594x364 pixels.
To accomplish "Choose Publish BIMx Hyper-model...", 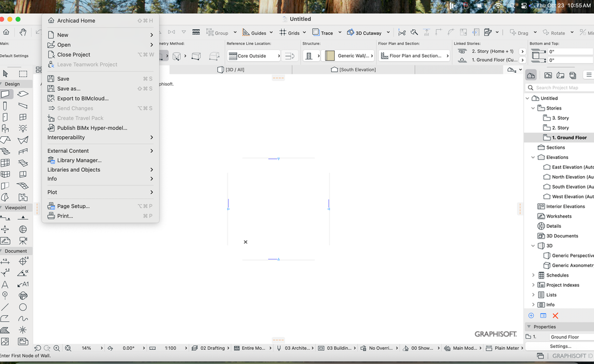I will pos(100,128).
